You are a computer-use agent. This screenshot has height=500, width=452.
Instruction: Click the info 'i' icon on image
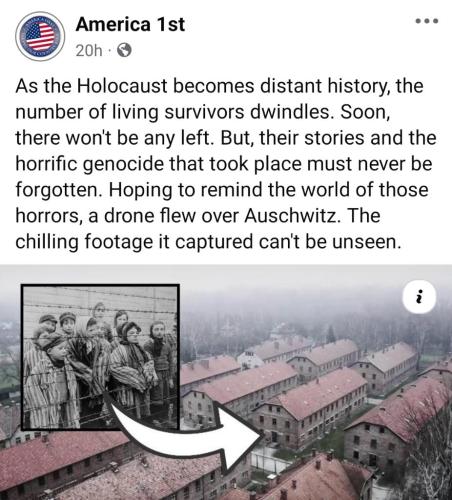pyautogui.click(x=419, y=297)
